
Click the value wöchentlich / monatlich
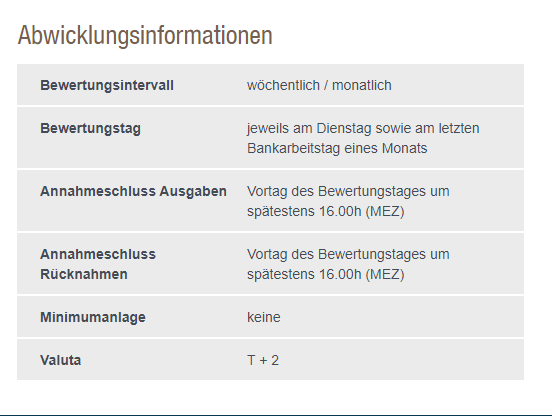(x=319, y=85)
